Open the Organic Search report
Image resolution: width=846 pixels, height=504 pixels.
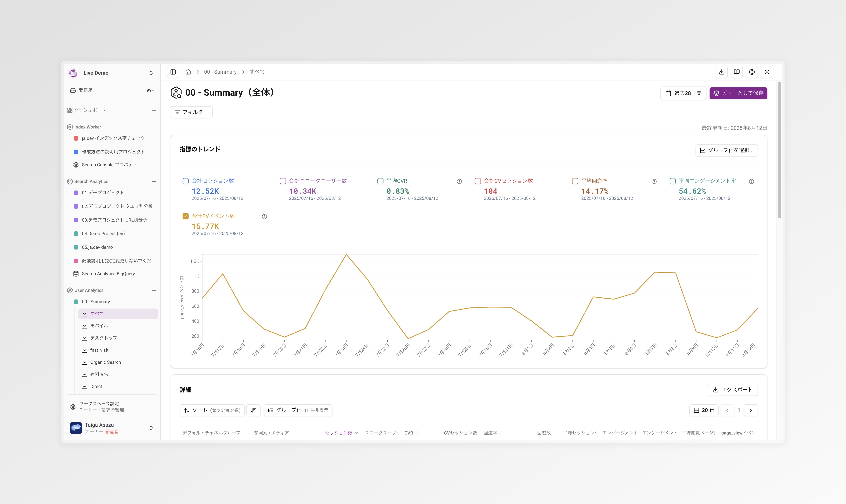pos(105,362)
